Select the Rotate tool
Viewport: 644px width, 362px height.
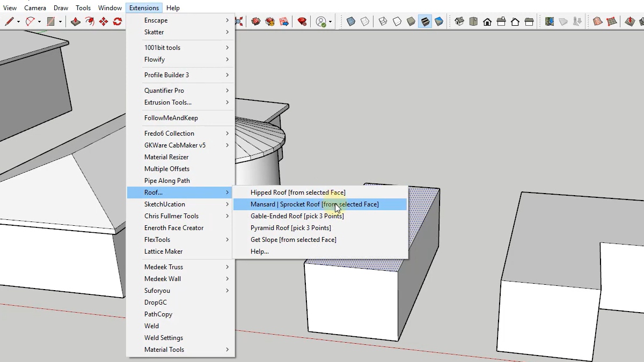tap(118, 21)
